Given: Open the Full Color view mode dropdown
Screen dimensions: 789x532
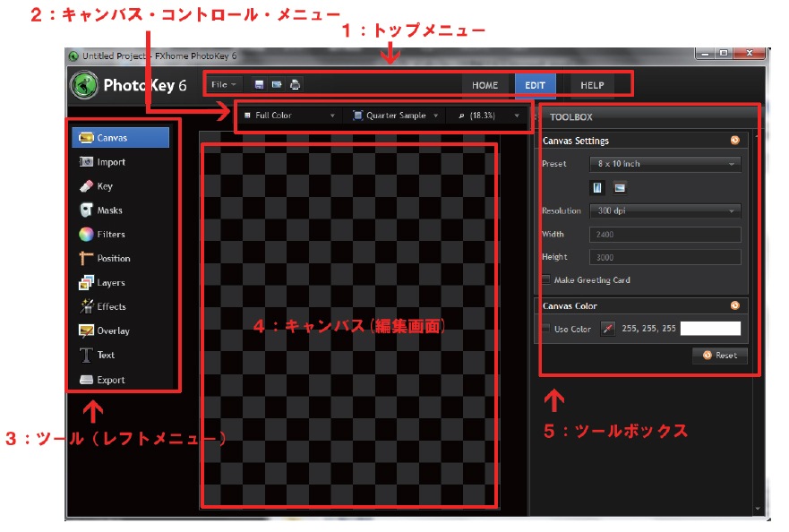Looking at the screenshot, I should 289,116.
